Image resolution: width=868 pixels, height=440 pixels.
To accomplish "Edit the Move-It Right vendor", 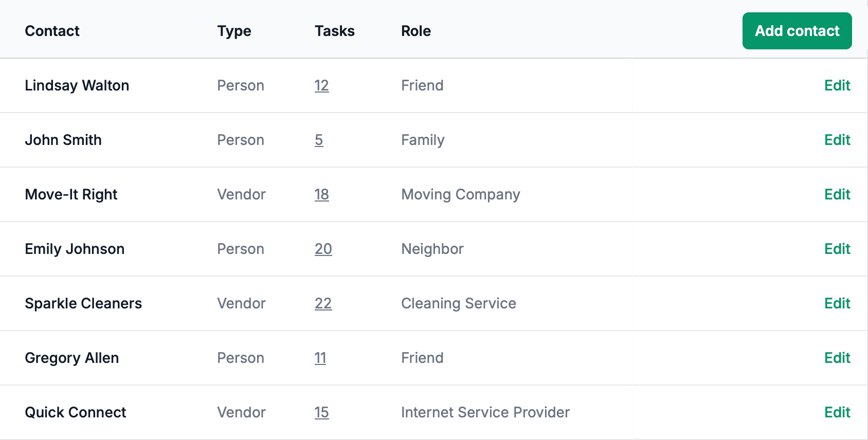I will pos(837,194).
